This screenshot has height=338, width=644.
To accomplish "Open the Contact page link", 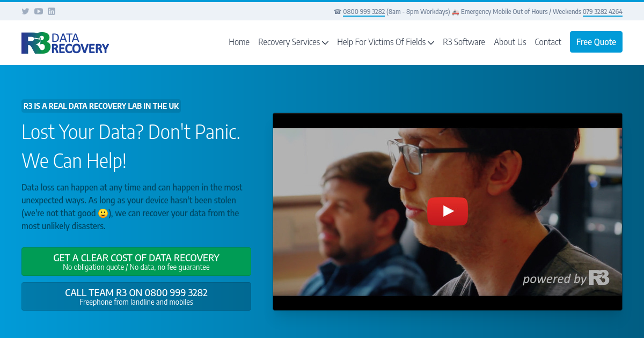I will point(548,42).
